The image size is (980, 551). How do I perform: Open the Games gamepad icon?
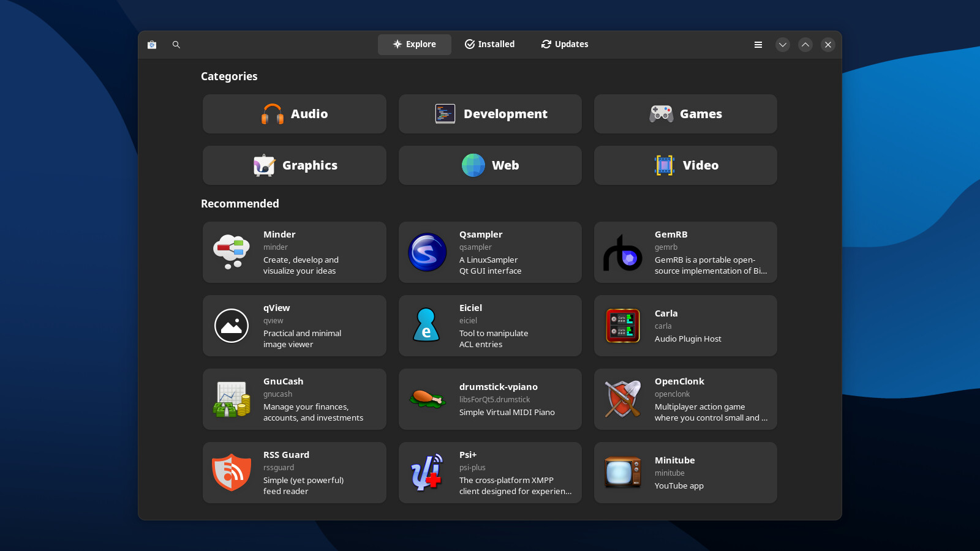(x=661, y=114)
